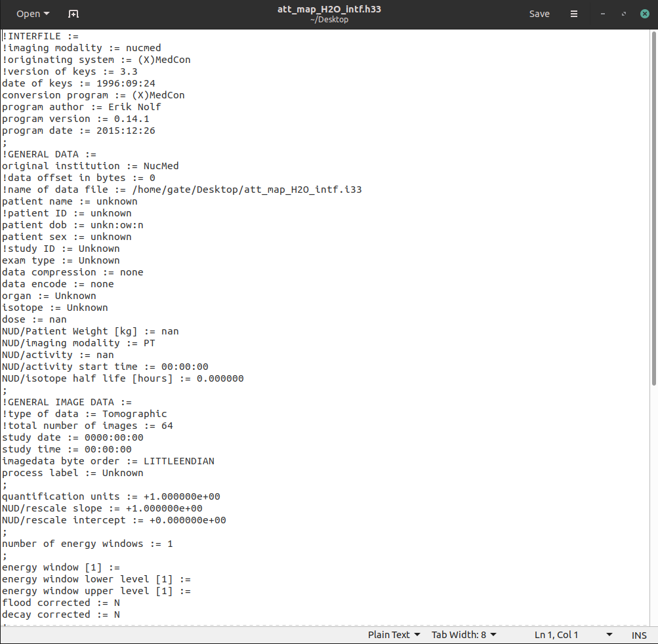The width and height of the screenshot is (658, 644).
Task: Click 'program date := 2015:12:26'
Action: click(79, 131)
